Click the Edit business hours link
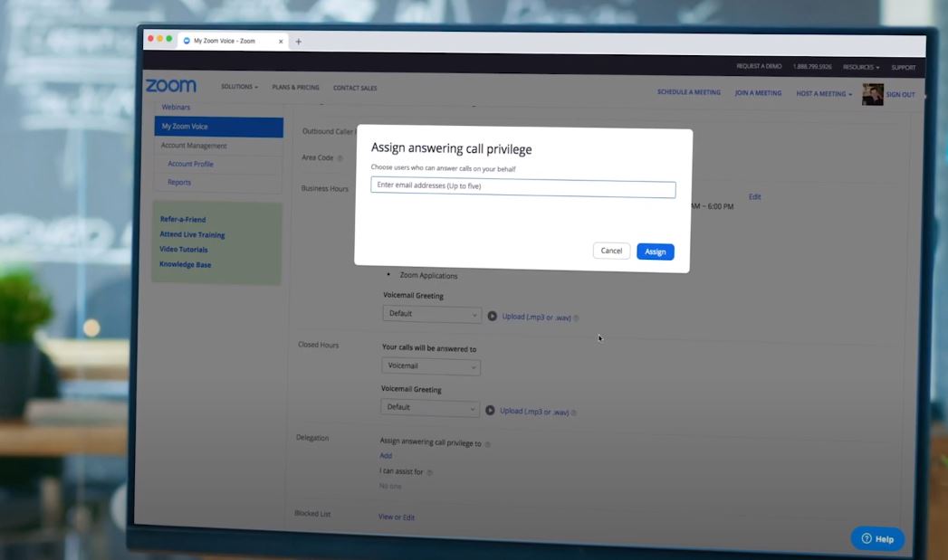This screenshot has width=948, height=560. coord(754,197)
